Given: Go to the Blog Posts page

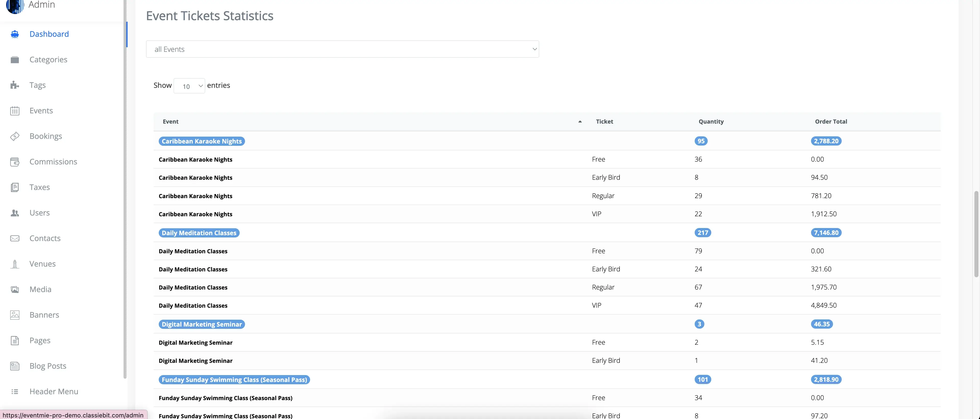Looking at the screenshot, I should (48, 366).
